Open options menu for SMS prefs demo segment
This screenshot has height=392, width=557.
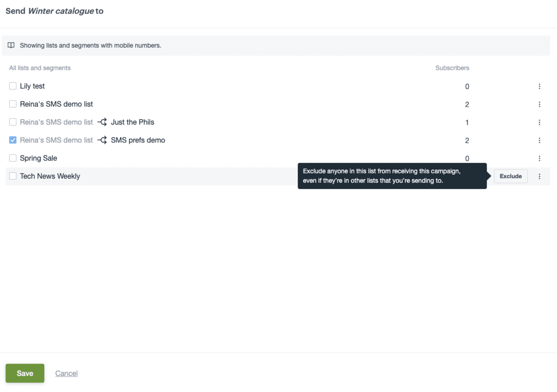pyautogui.click(x=539, y=140)
